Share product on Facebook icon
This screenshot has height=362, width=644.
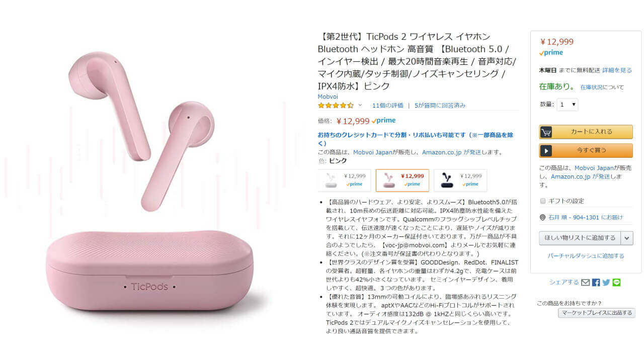tap(596, 283)
